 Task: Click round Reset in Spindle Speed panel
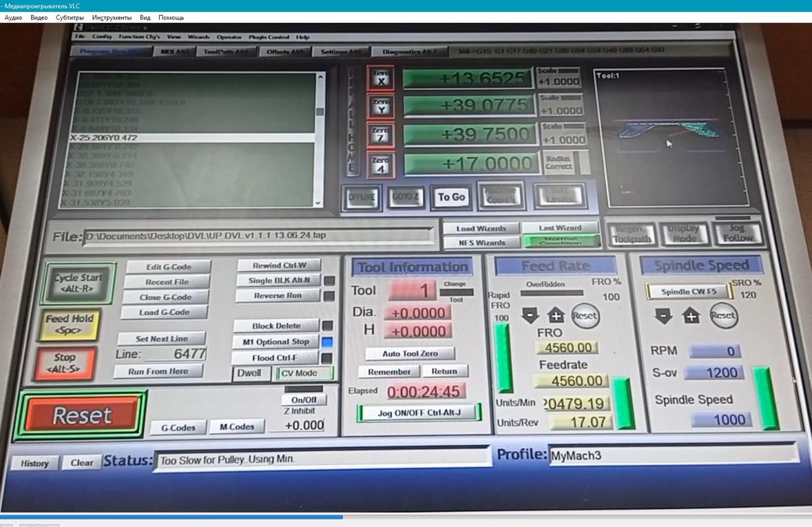[722, 315]
